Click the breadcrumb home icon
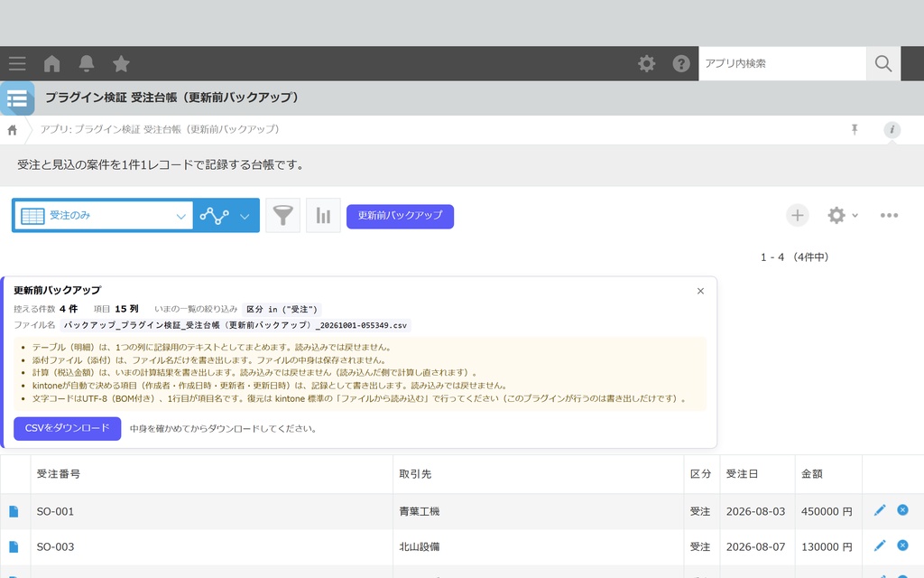The image size is (924, 578). pos(13,130)
